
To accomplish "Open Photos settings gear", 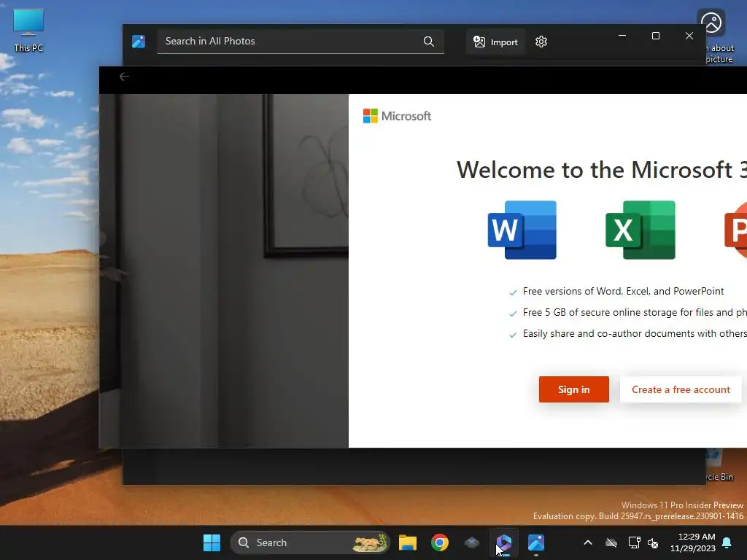I will click(541, 42).
